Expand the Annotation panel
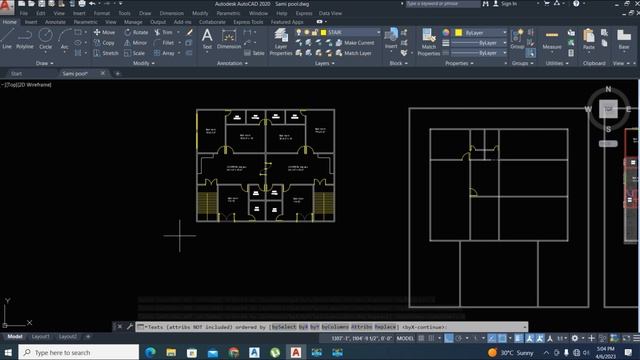Image resolution: width=640 pixels, height=360 pixels. [232, 63]
